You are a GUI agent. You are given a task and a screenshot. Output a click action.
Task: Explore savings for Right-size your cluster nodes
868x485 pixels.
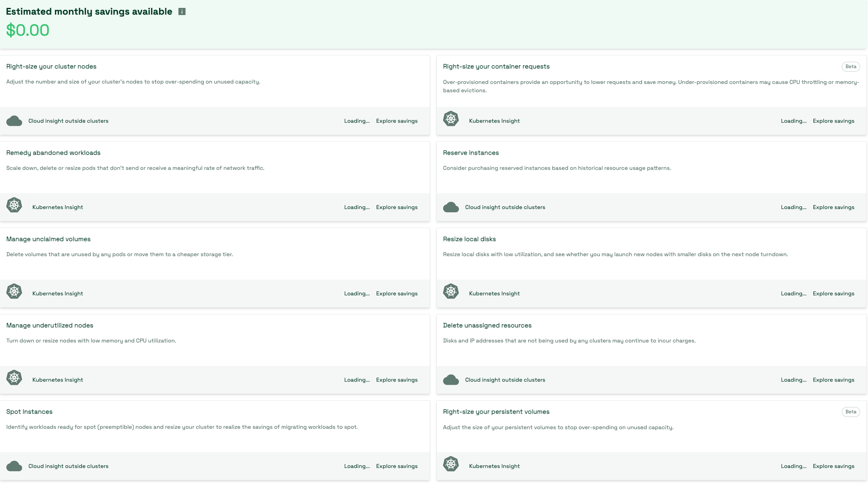397,121
